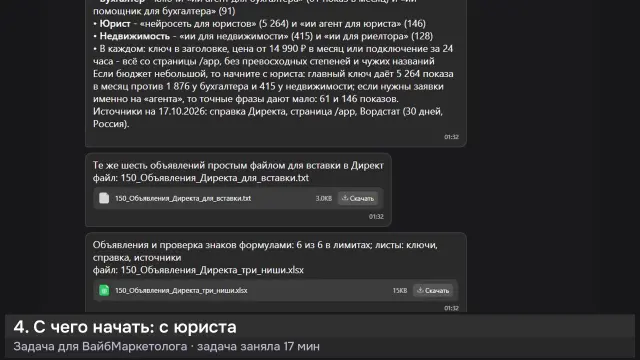Click the 01:32 timestamp under the txt attachment

pyautogui.click(x=376, y=217)
